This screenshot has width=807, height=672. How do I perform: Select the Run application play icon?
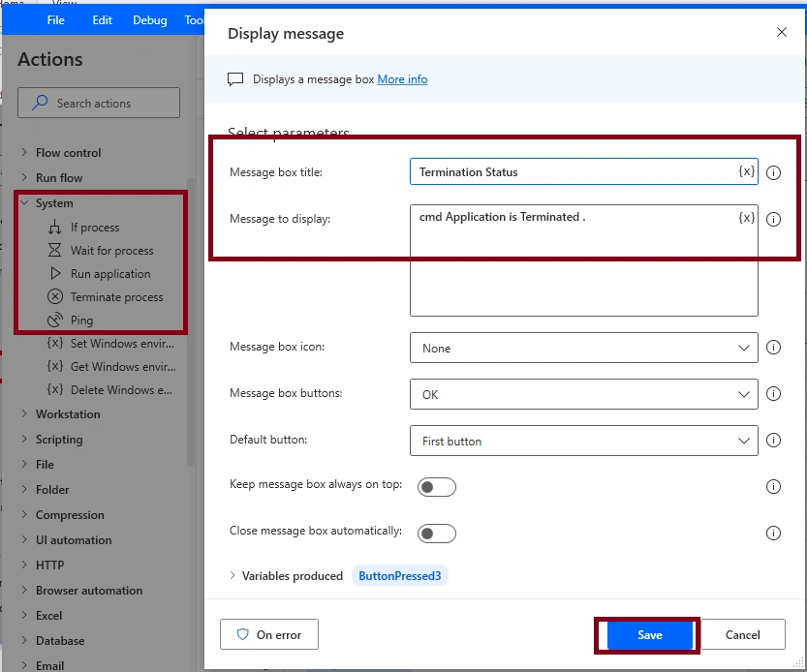55,273
